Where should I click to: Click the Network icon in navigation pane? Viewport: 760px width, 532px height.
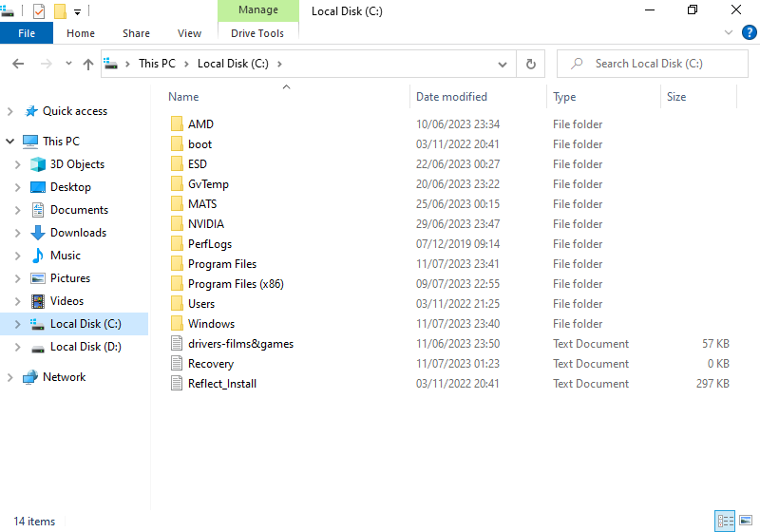pyautogui.click(x=30, y=377)
